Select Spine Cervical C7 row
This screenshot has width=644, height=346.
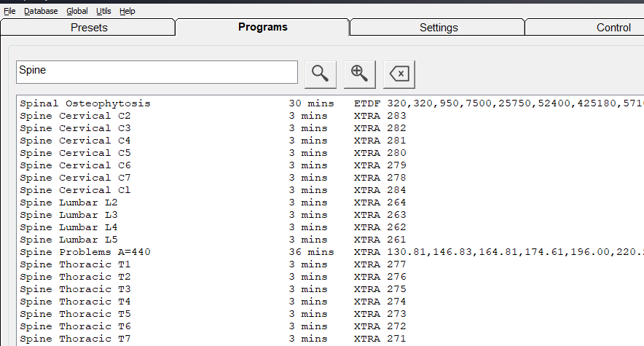click(x=331, y=178)
